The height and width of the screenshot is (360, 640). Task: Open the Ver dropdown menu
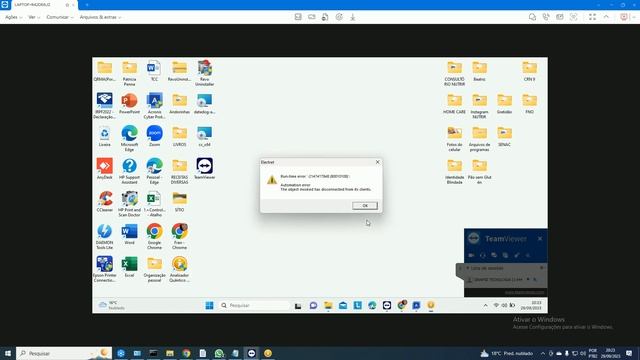tap(34, 17)
